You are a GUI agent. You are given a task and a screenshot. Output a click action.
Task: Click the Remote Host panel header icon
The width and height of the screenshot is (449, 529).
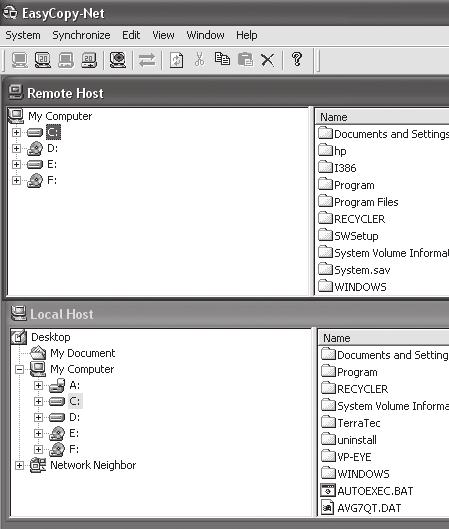(16, 92)
